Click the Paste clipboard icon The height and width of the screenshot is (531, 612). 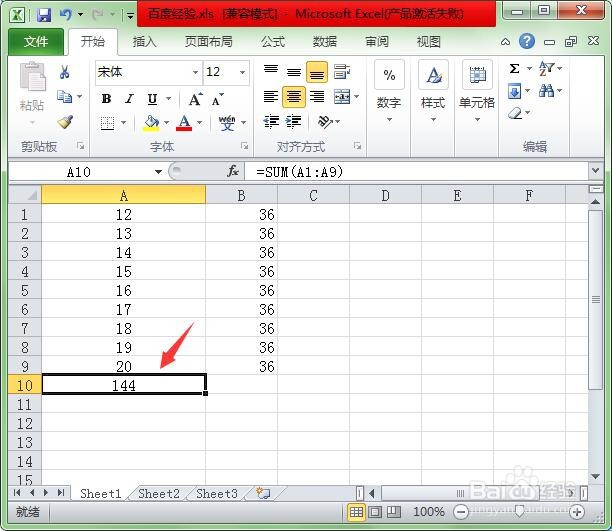tap(32, 77)
